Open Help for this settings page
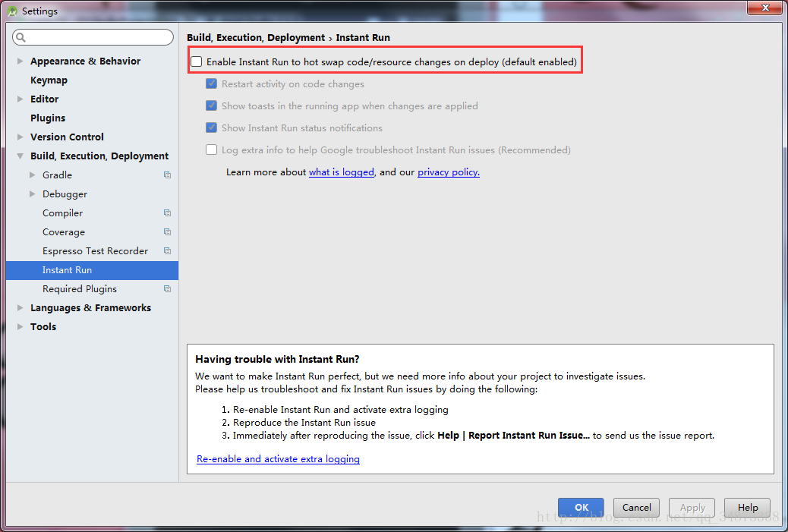This screenshot has width=788, height=532. pos(747,508)
